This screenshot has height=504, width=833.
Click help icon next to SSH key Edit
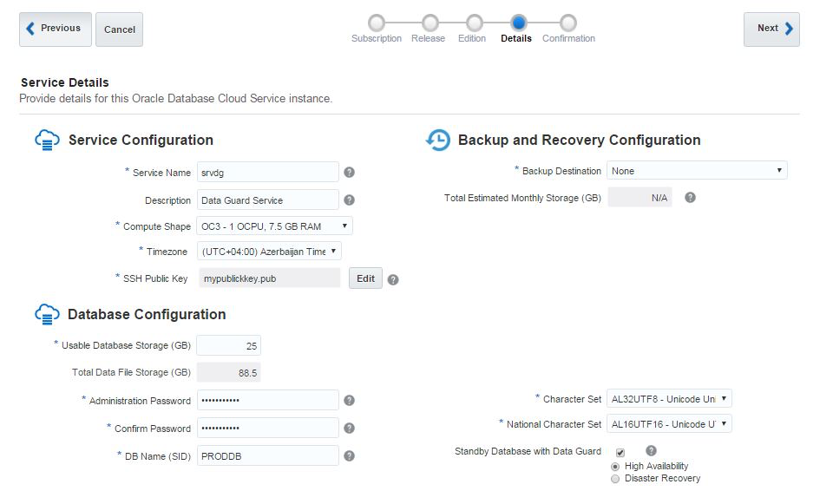pos(393,279)
